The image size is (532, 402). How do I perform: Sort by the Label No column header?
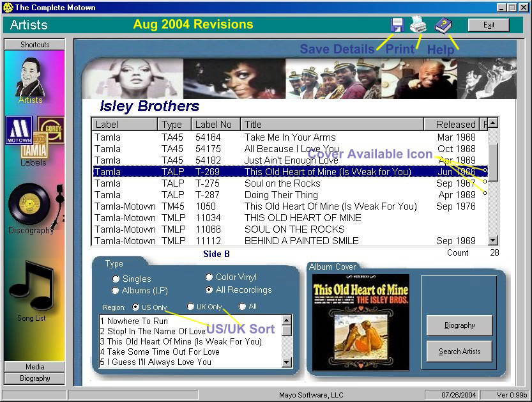click(x=216, y=124)
